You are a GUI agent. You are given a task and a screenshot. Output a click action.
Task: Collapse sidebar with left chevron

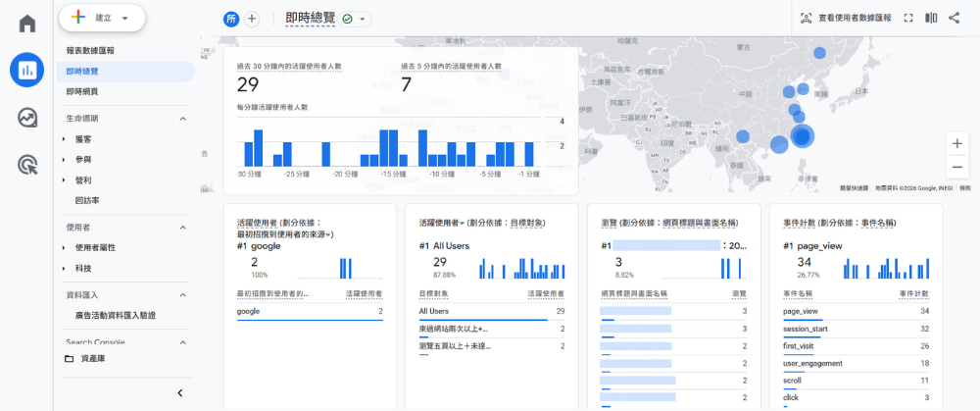[x=180, y=393]
